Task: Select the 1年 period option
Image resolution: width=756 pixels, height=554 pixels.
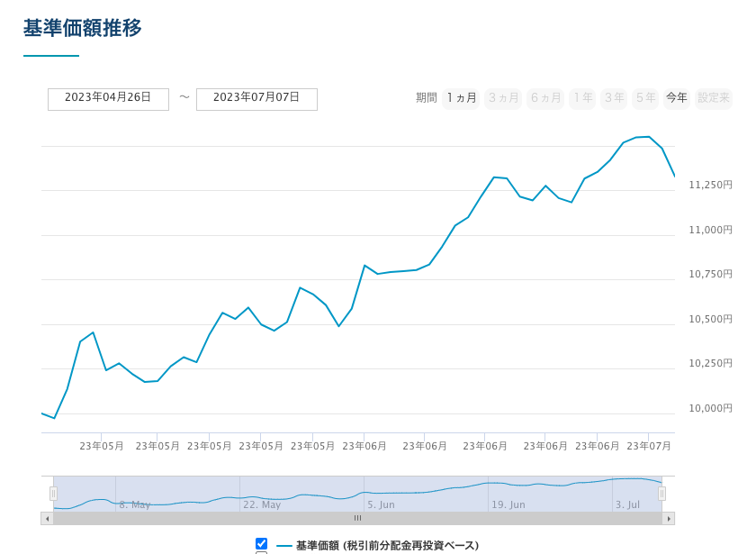Action: pyautogui.click(x=583, y=98)
